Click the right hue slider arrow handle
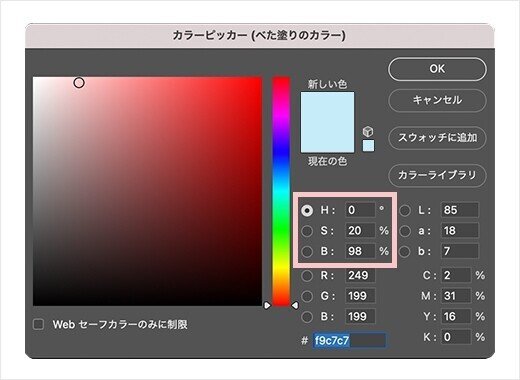 (295, 305)
